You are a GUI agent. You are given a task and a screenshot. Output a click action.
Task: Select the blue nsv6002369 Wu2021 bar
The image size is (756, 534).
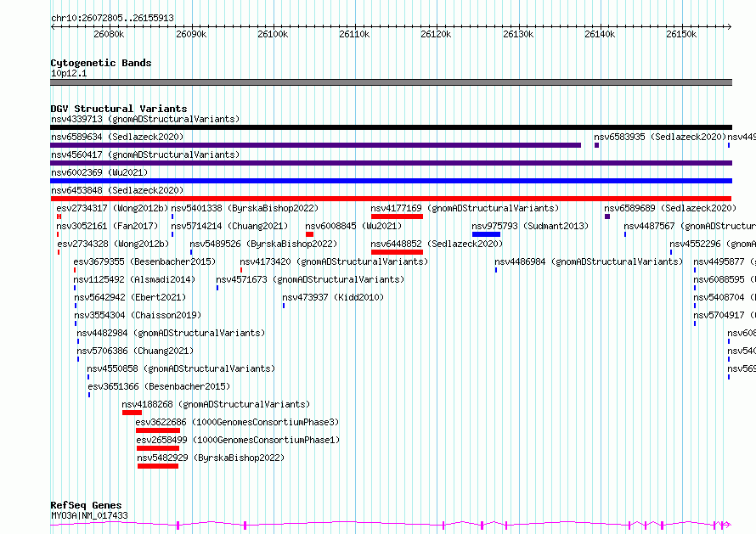click(391, 181)
